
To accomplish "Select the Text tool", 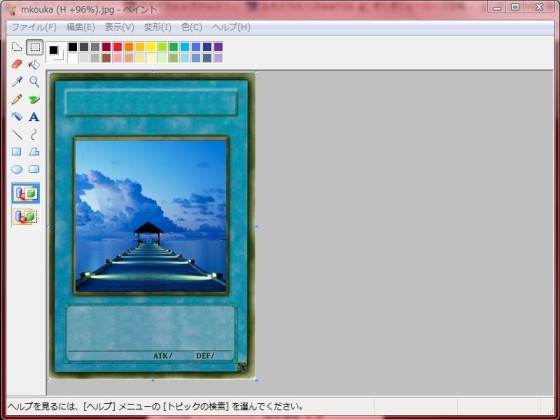I will 34,117.
